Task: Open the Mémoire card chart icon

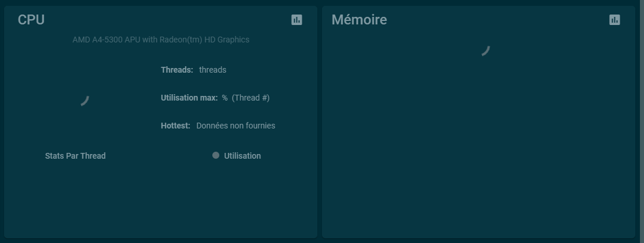Action: pyautogui.click(x=614, y=20)
